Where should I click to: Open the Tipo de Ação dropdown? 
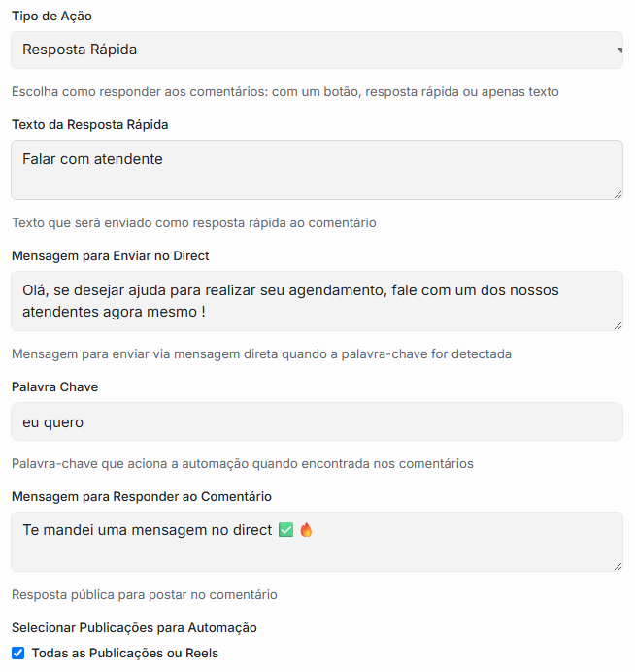click(x=317, y=50)
